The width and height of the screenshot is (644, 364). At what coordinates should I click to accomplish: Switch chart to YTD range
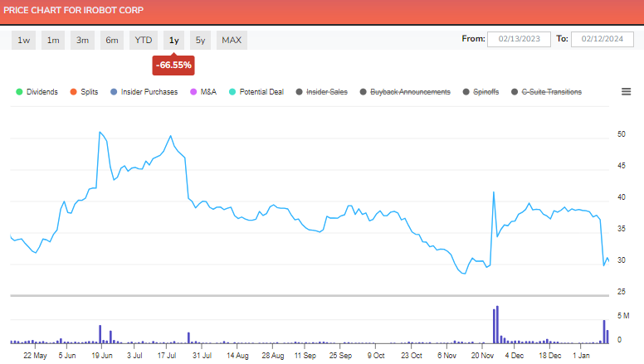[x=144, y=40]
